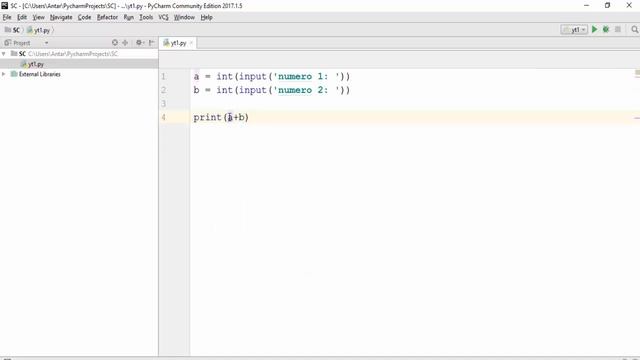
Task: Open the yt1 run configuration dropdown
Action: pyautogui.click(x=574, y=29)
